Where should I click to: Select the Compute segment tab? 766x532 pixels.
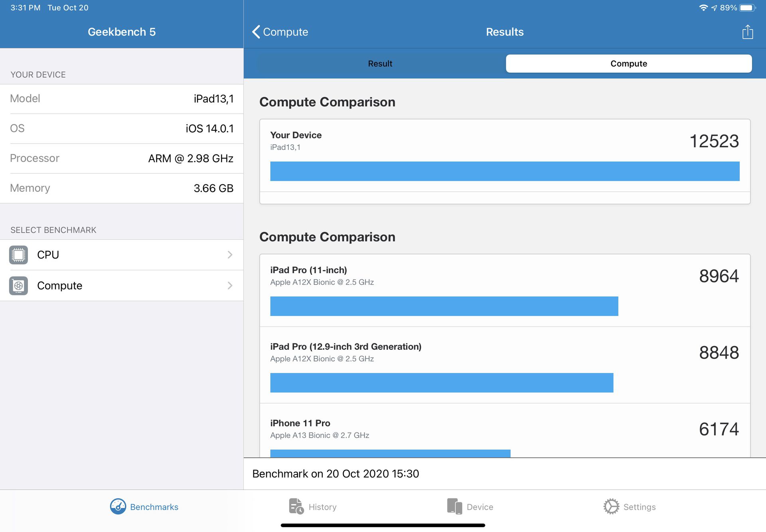pos(629,64)
